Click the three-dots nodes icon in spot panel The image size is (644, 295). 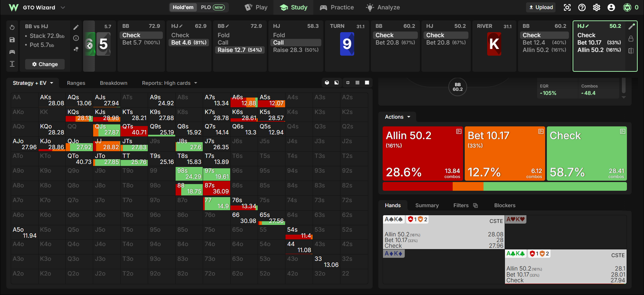pos(76,49)
